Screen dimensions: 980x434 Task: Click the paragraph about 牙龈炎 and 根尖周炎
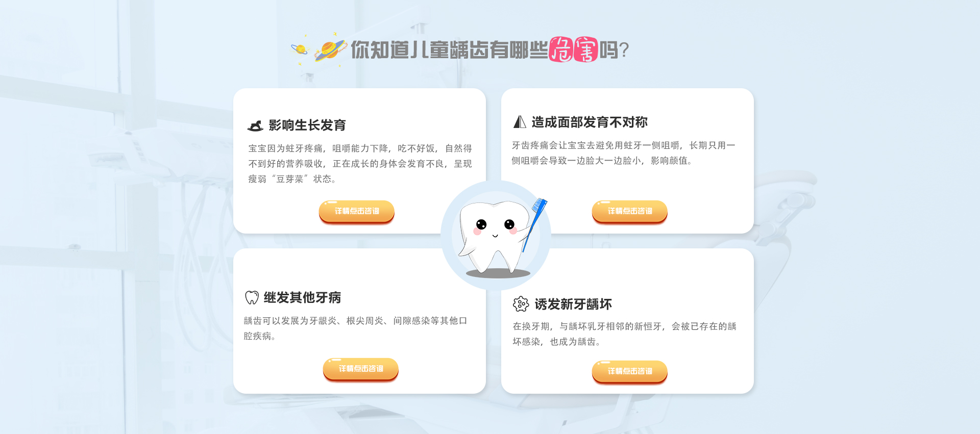tap(355, 328)
